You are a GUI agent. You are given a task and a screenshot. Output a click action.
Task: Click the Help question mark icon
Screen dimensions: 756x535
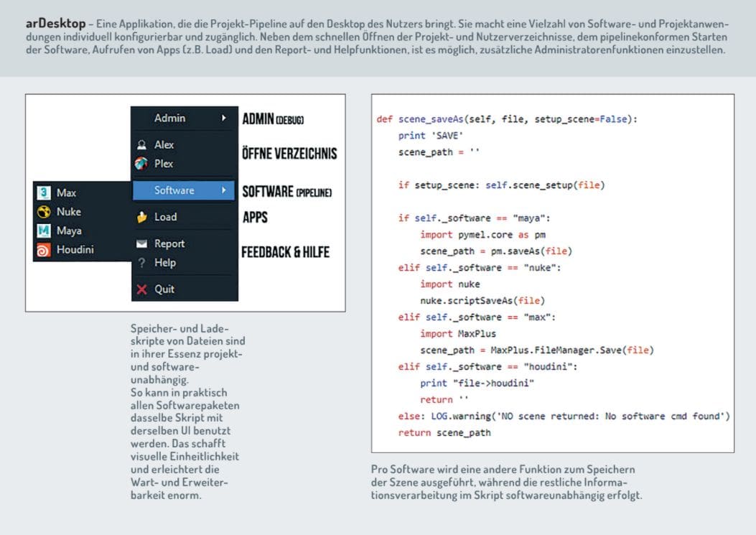pos(141,263)
